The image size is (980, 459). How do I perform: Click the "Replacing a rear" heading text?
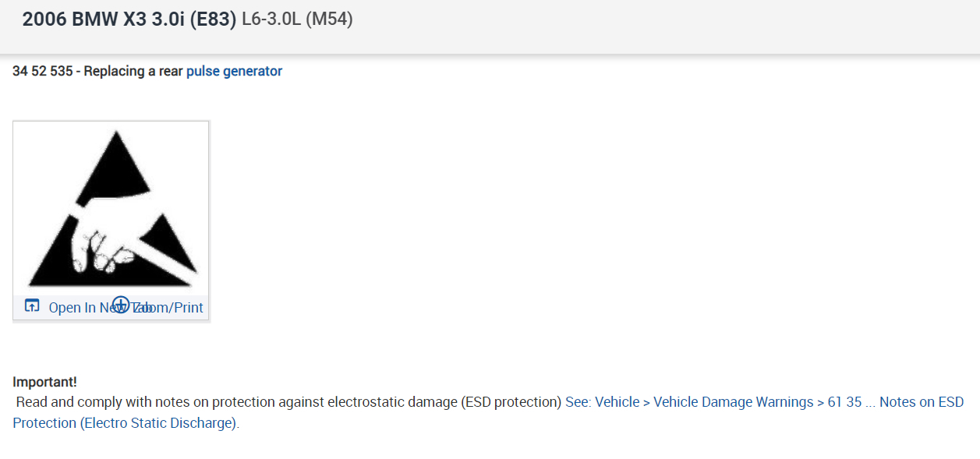point(133,71)
